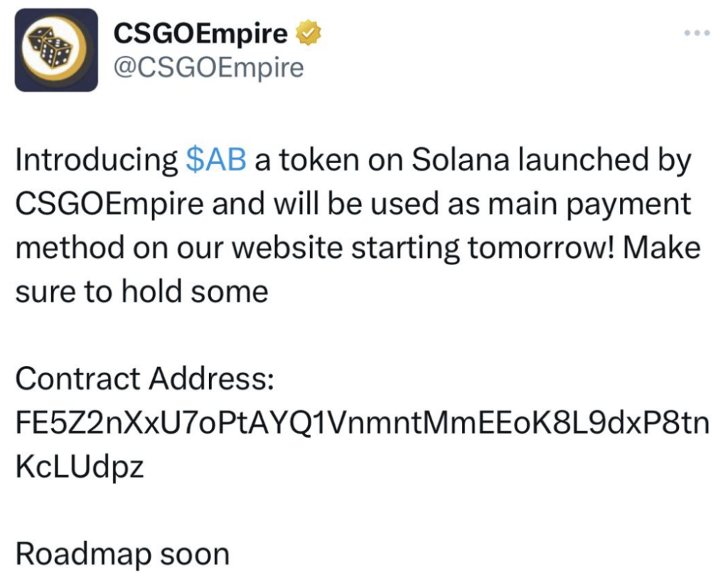Click the contract address starting with FE5Z2n
728x585 pixels.
pos(362,424)
